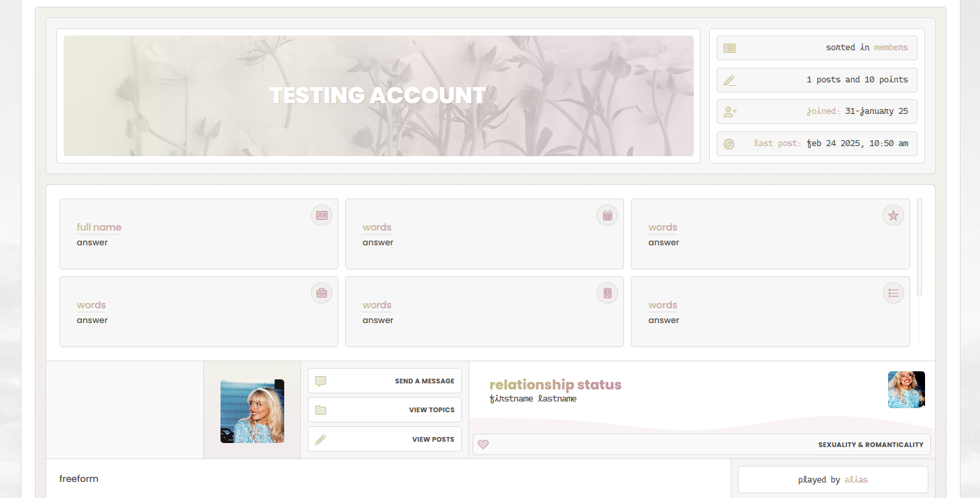Click the folder icon by View Topics
980x498 pixels.
320,410
